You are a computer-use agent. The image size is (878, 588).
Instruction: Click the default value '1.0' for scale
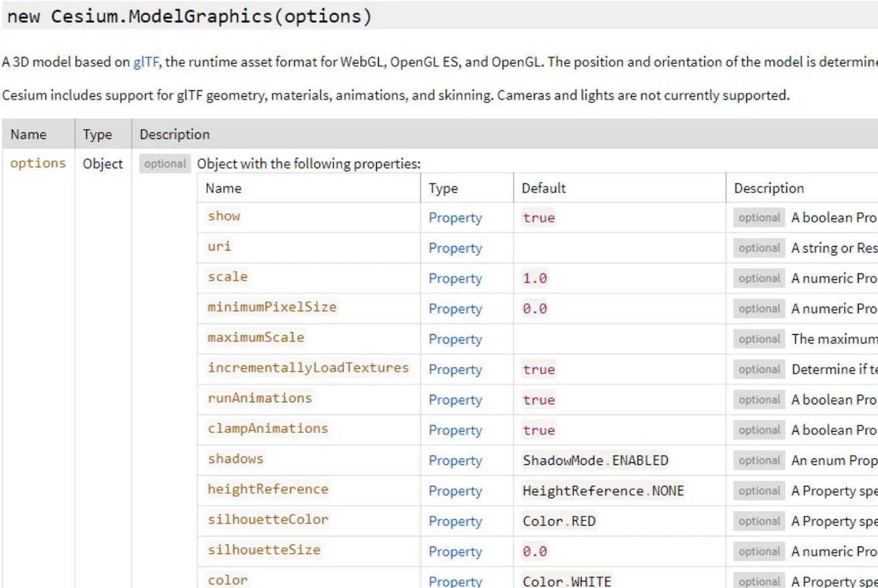(535, 279)
